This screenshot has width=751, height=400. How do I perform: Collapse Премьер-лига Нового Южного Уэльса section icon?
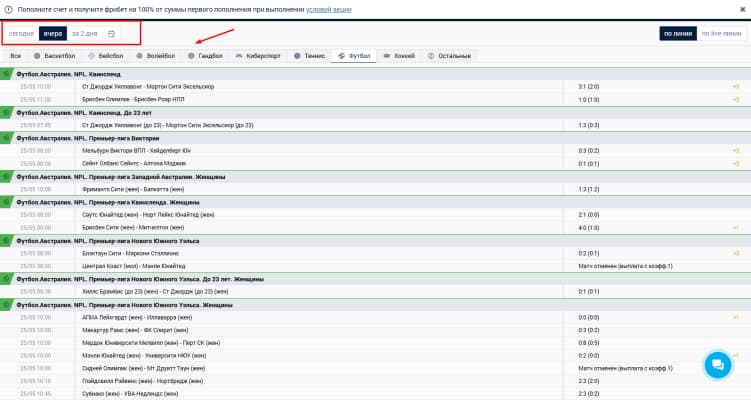coord(6,241)
